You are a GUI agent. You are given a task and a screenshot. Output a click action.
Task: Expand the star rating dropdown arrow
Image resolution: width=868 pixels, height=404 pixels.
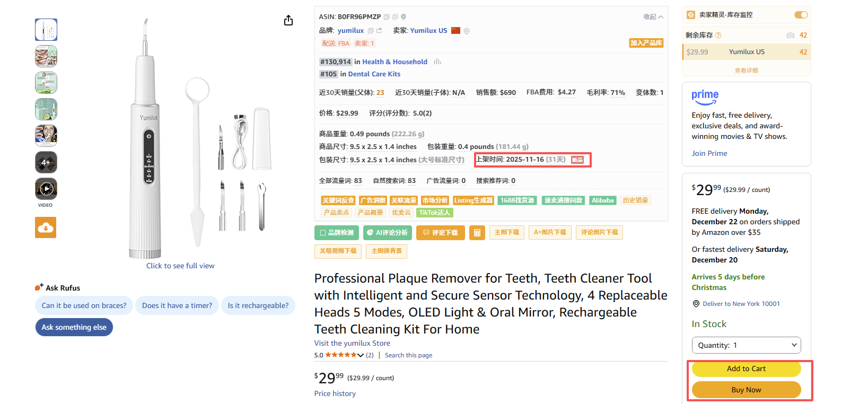point(361,355)
